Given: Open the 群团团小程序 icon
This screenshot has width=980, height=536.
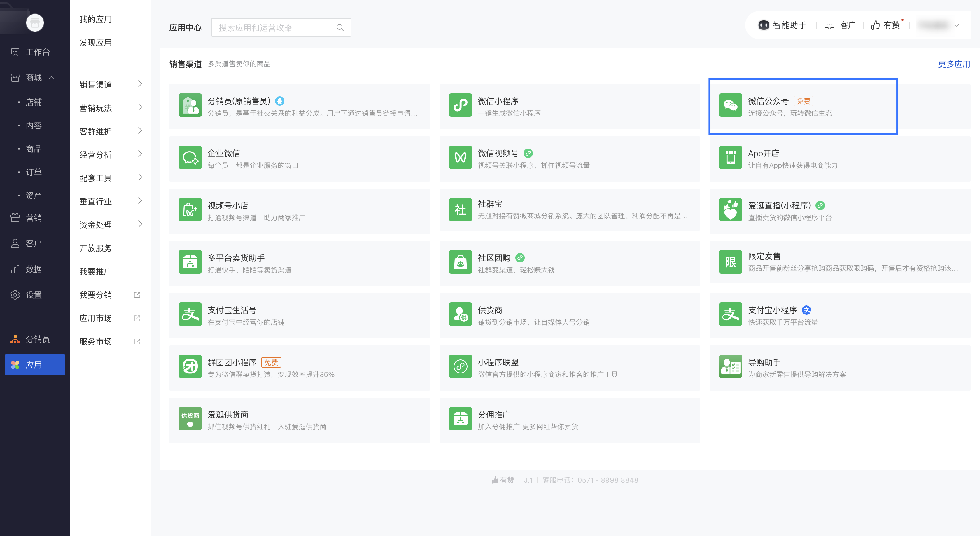Looking at the screenshot, I should [x=190, y=367].
